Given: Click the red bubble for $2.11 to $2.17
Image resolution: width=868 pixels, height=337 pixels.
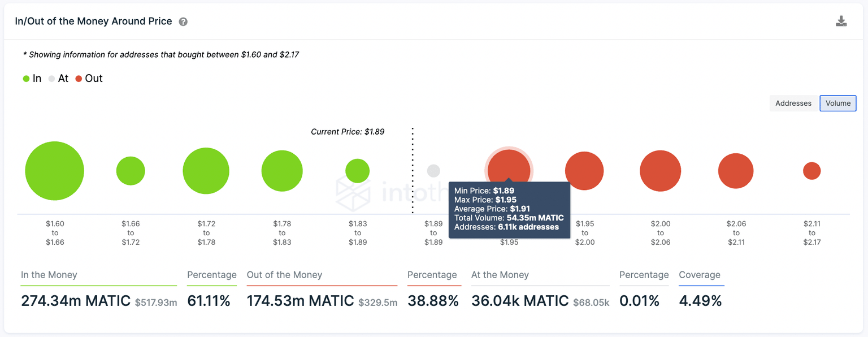Looking at the screenshot, I should (x=812, y=170).
